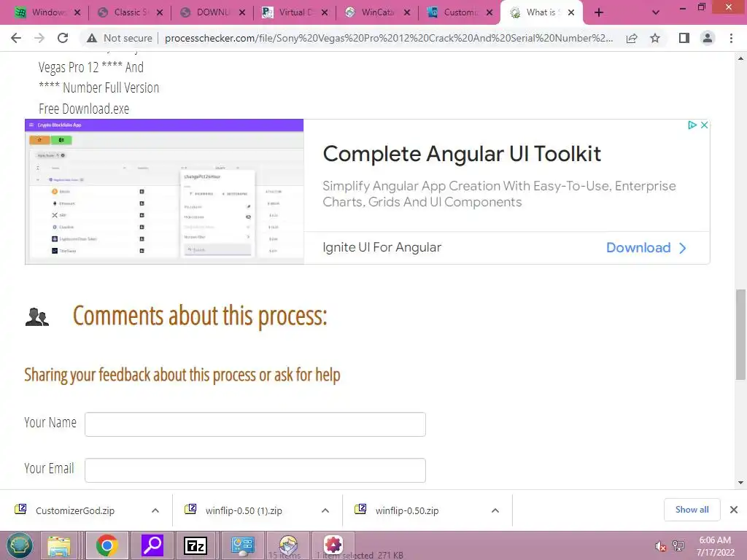Click the scrollbar down arrow
747x560 pixels.
coord(740,483)
